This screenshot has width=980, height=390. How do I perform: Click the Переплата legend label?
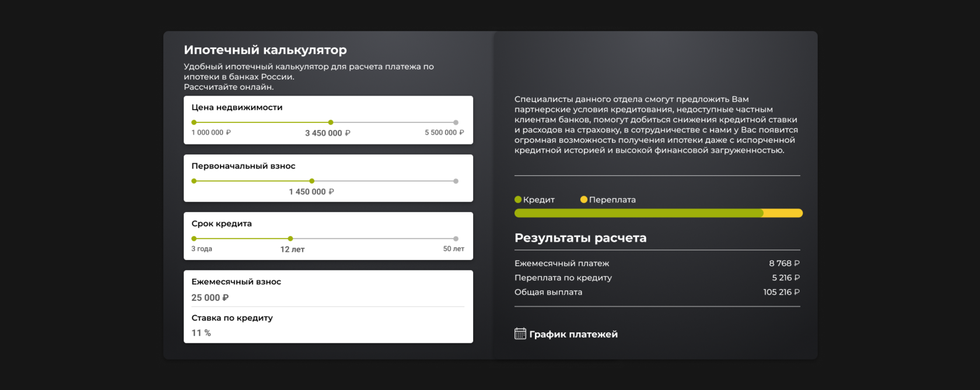[x=612, y=200]
